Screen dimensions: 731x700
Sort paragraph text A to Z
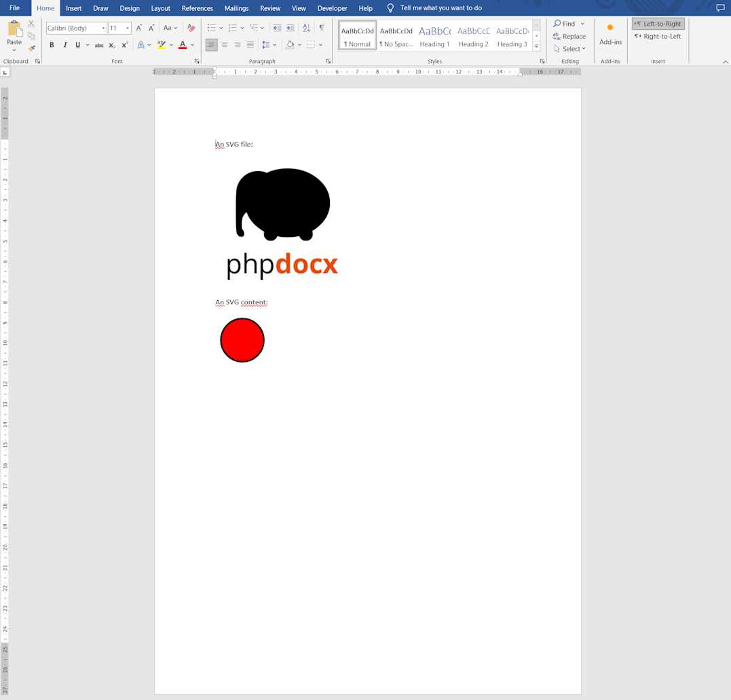[x=306, y=28]
